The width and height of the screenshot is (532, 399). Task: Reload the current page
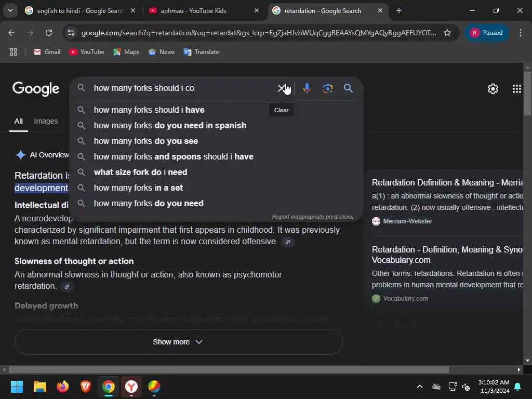click(x=49, y=33)
